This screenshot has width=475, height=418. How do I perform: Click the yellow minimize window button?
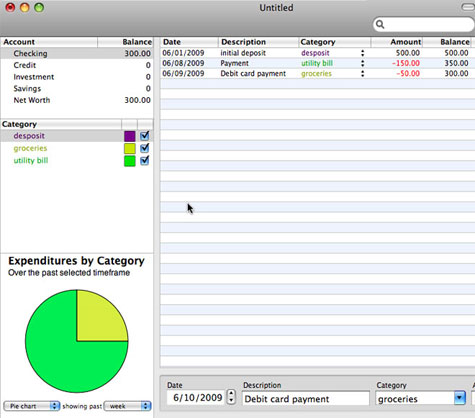25,7
